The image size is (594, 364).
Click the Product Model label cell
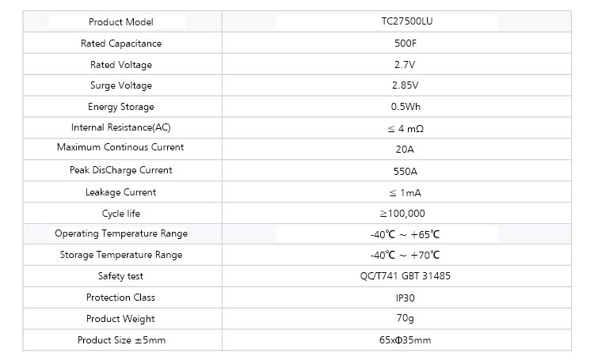click(x=120, y=22)
